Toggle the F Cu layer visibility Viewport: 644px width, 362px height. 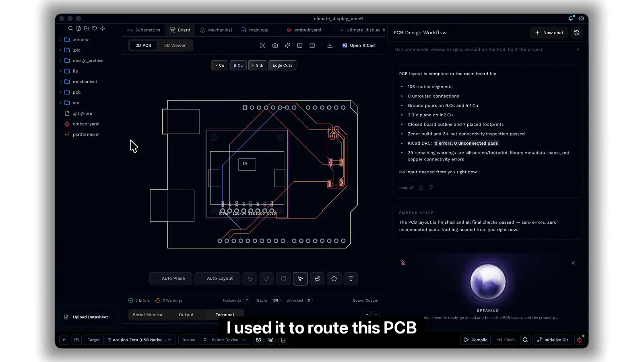(x=220, y=65)
